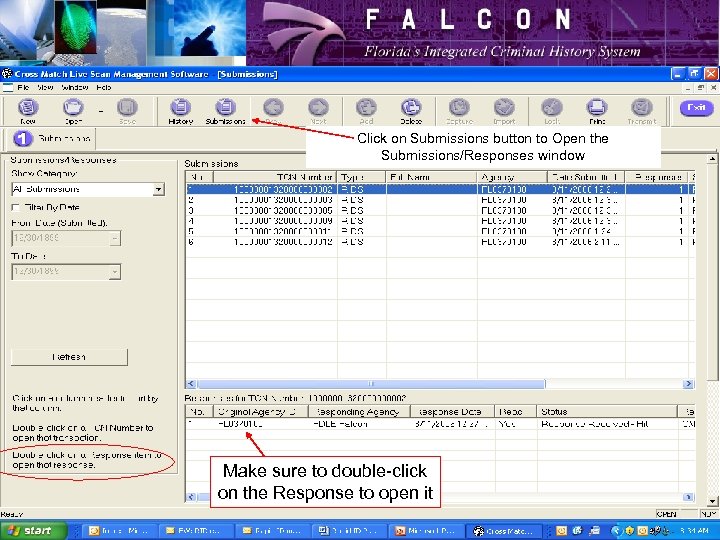Open the History view from toolbar
The width and height of the screenshot is (720, 540).
tap(180, 111)
